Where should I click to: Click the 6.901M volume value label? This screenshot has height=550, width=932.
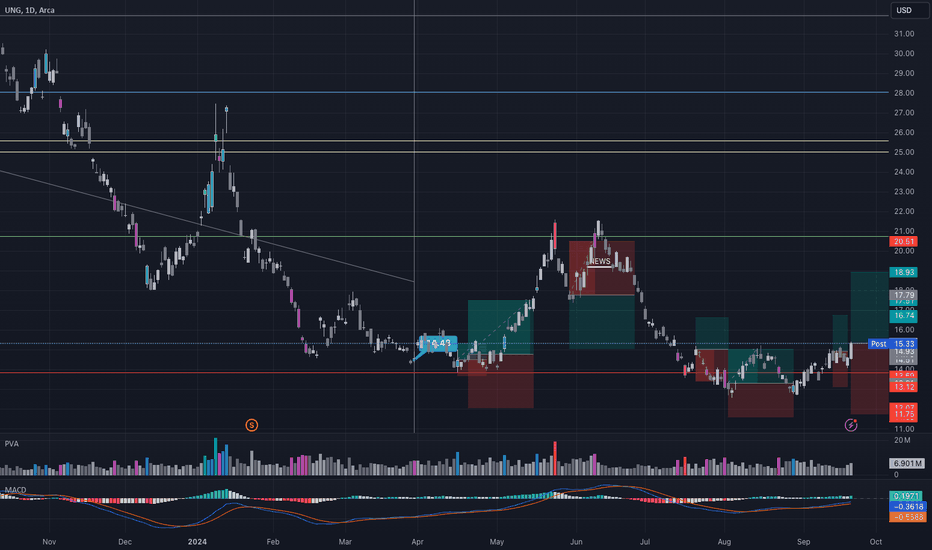(907, 463)
